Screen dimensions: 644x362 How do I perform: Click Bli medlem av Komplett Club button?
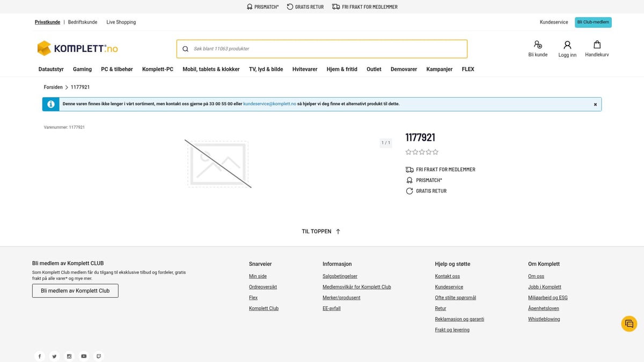[75, 291]
